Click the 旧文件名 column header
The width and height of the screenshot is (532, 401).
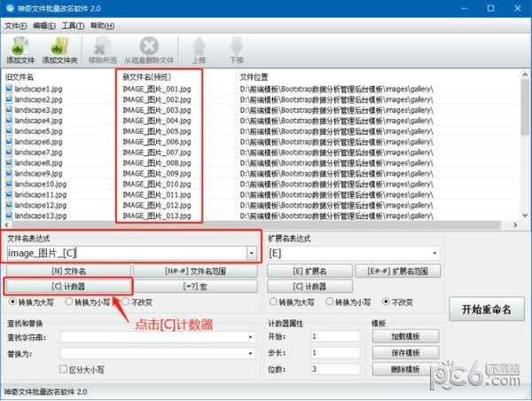(19, 77)
